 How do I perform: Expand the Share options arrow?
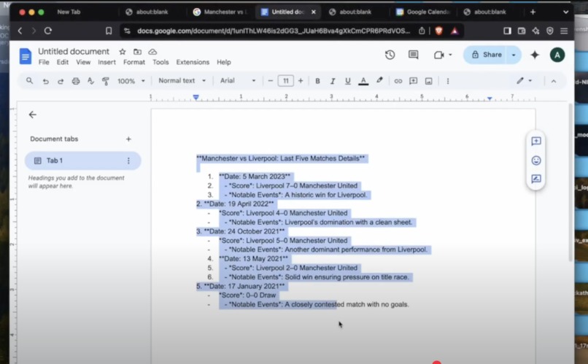[x=514, y=55]
